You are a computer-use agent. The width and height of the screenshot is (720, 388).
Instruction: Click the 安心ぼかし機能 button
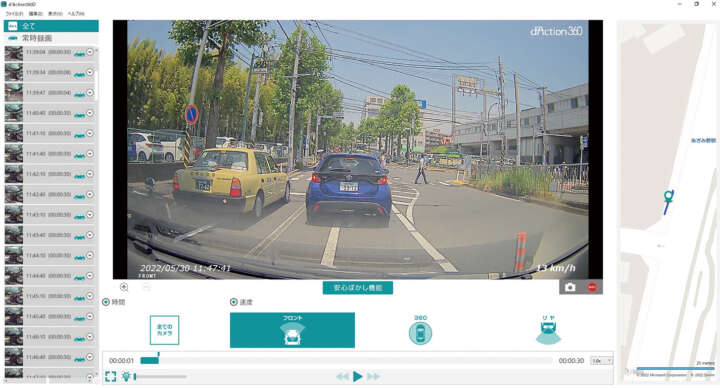pos(358,288)
